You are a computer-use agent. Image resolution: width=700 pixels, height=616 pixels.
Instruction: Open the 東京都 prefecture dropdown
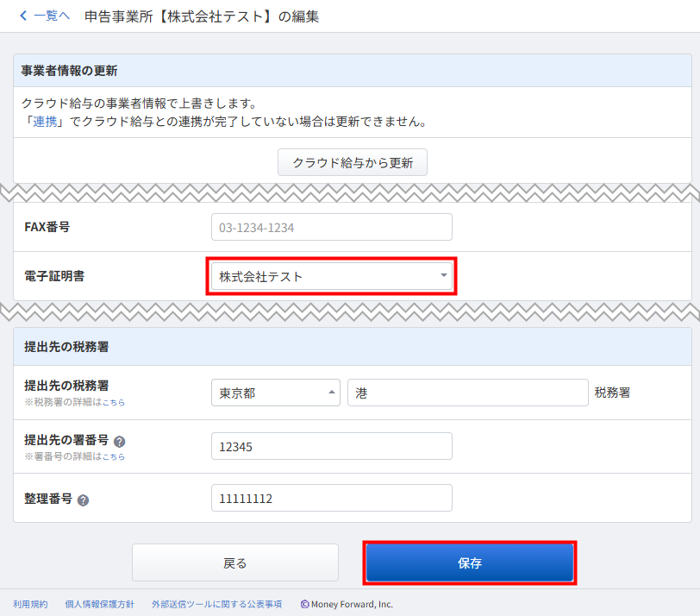[x=276, y=393]
